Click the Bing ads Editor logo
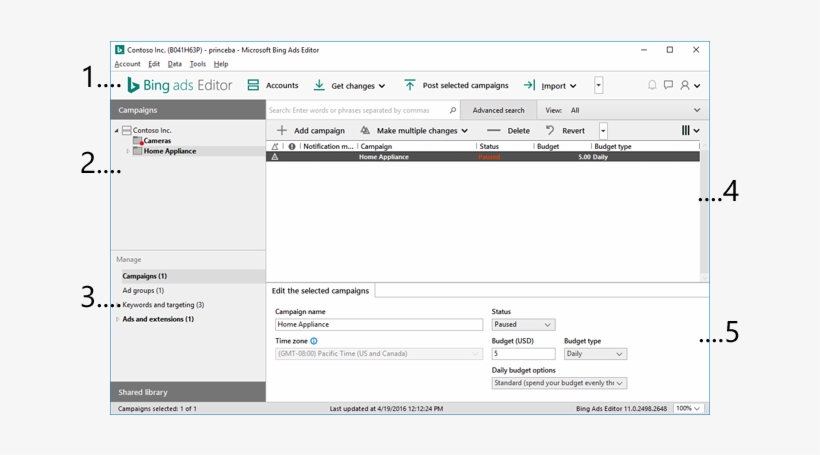The width and height of the screenshot is (820, 455). [x=179, y=85]
